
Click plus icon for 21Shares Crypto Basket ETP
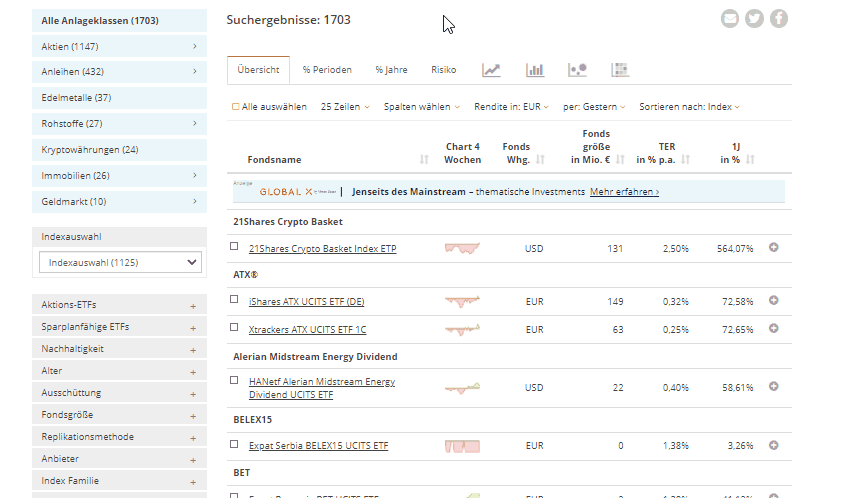(x=773, y=248)
